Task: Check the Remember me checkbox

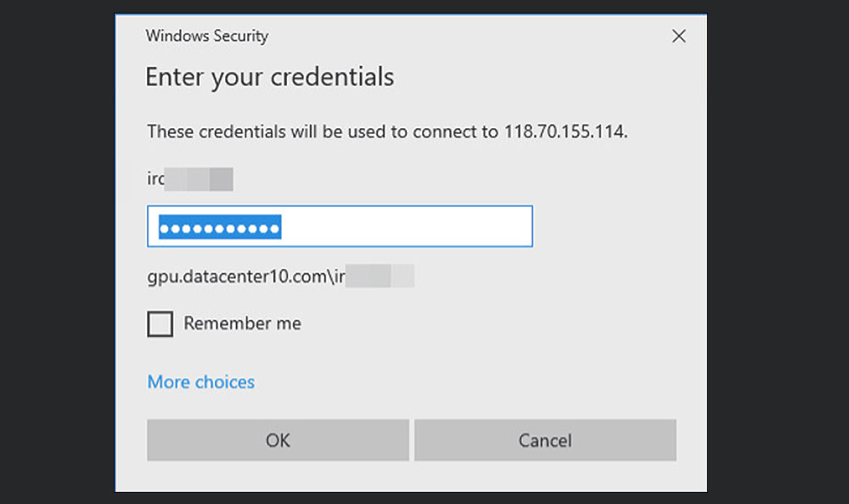Action: pos(160,324)
